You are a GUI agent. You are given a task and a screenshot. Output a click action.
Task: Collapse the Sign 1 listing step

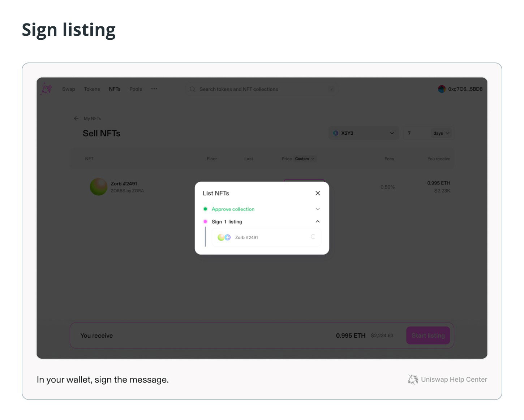318,221
